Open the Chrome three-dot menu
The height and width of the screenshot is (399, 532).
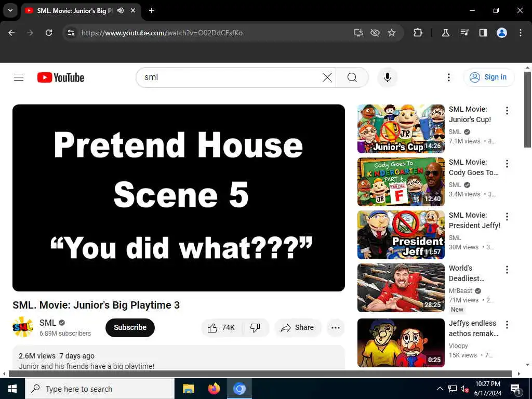[520, 33]
